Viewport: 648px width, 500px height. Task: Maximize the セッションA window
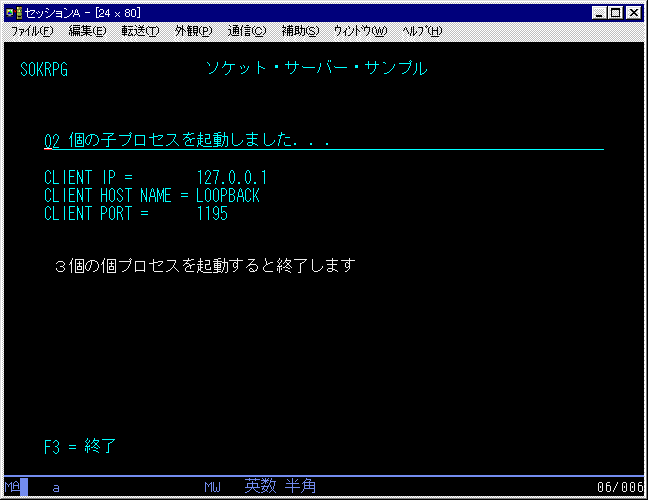coord(616,13)
